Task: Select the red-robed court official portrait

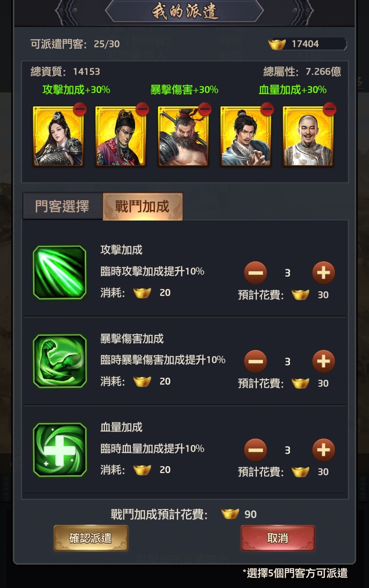Action: coord(121,136)
